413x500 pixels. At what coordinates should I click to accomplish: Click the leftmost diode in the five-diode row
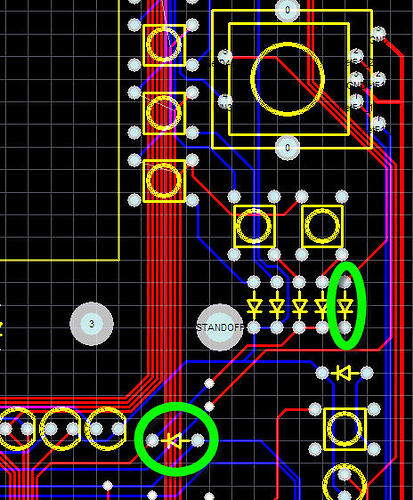(x=254, y=305)
